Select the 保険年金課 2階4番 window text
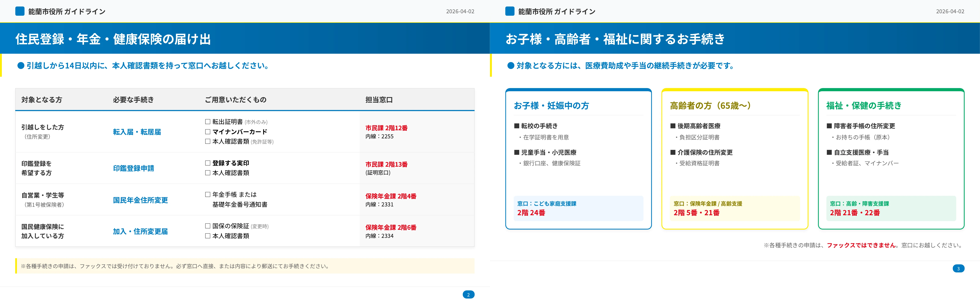The image size is (980, 302). [391, 196]
